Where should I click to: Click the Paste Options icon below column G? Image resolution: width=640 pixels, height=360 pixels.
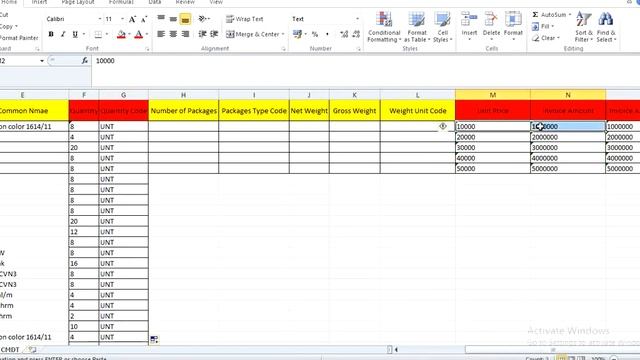154,339
